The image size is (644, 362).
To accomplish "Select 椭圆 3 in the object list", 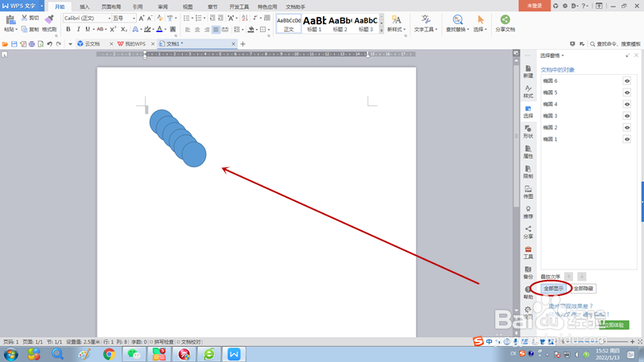I will pos(551,116).
